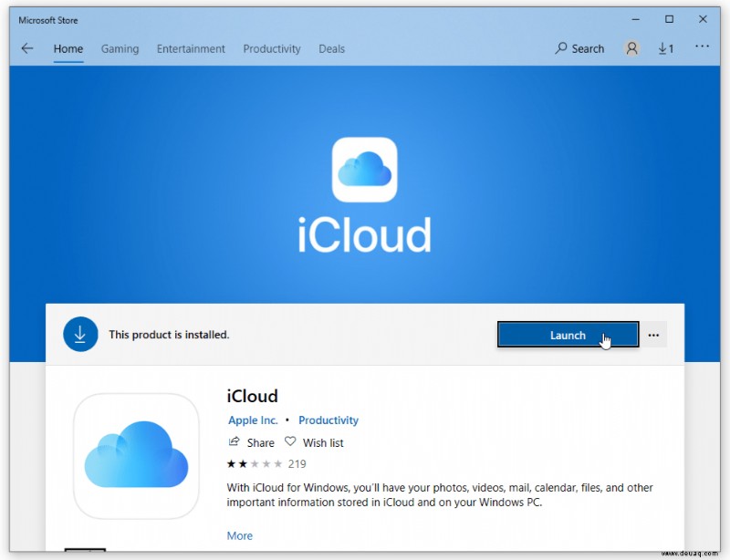
Task: Add iCloud via Wish list label
Action: pos(323,442)
